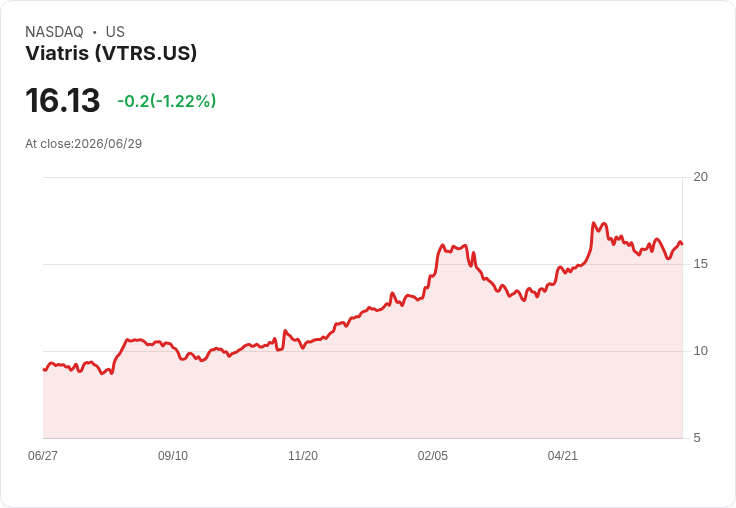
Task: Click the 11/20 date axis label
Action: [x=303, y=455]
